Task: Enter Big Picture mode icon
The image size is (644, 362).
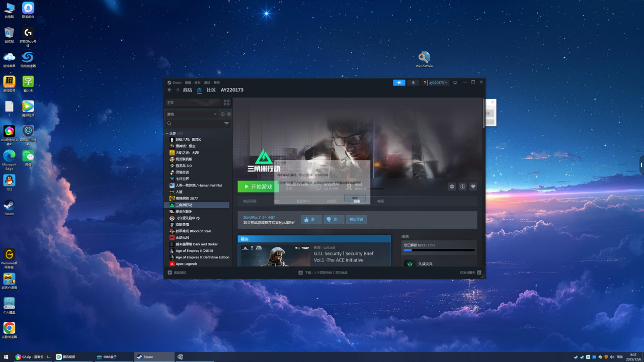Action: click(x=455, y=82)
